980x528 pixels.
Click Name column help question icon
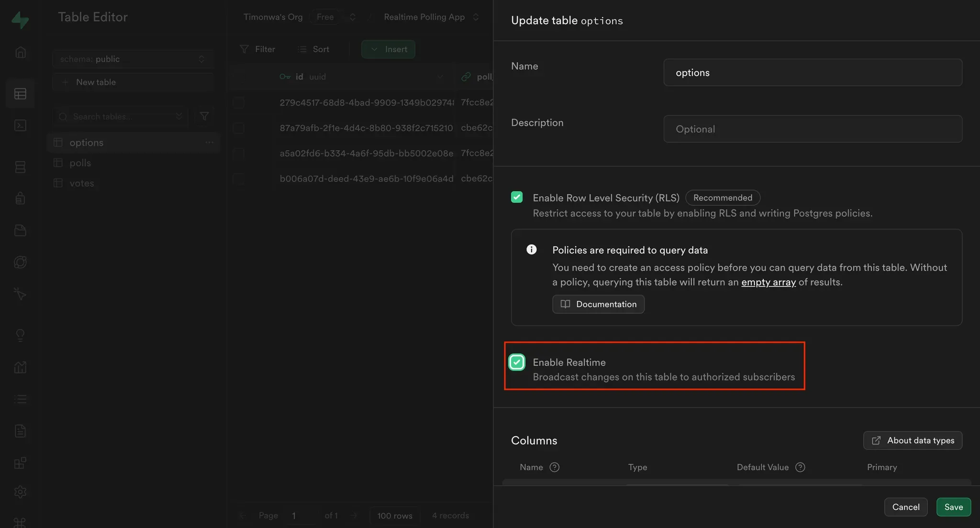pos(554,467)
